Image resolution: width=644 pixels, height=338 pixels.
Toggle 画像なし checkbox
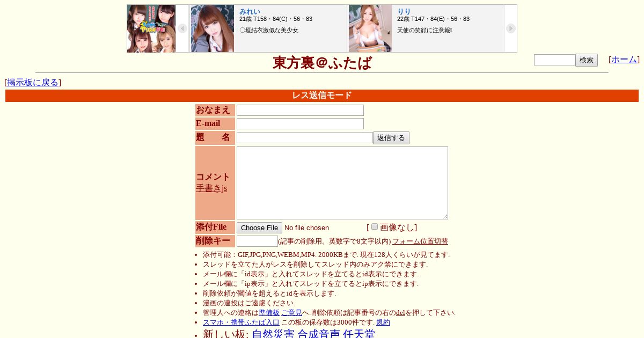[375, 226]
